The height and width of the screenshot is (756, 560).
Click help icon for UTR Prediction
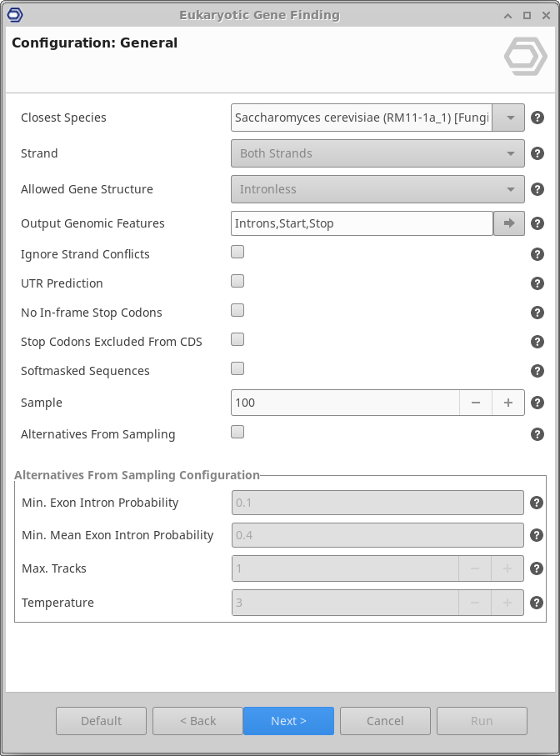tap(537, 283)
